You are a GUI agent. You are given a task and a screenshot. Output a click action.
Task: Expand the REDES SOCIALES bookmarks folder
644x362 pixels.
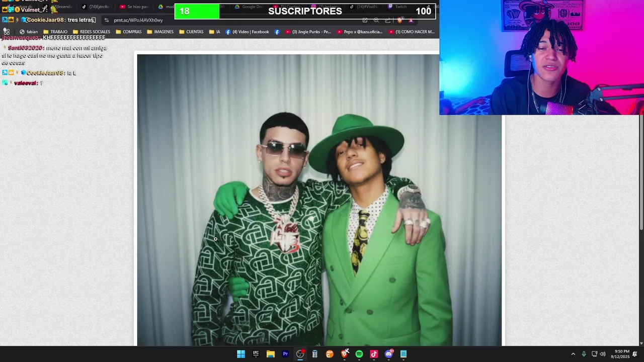[x=92, y=32]
